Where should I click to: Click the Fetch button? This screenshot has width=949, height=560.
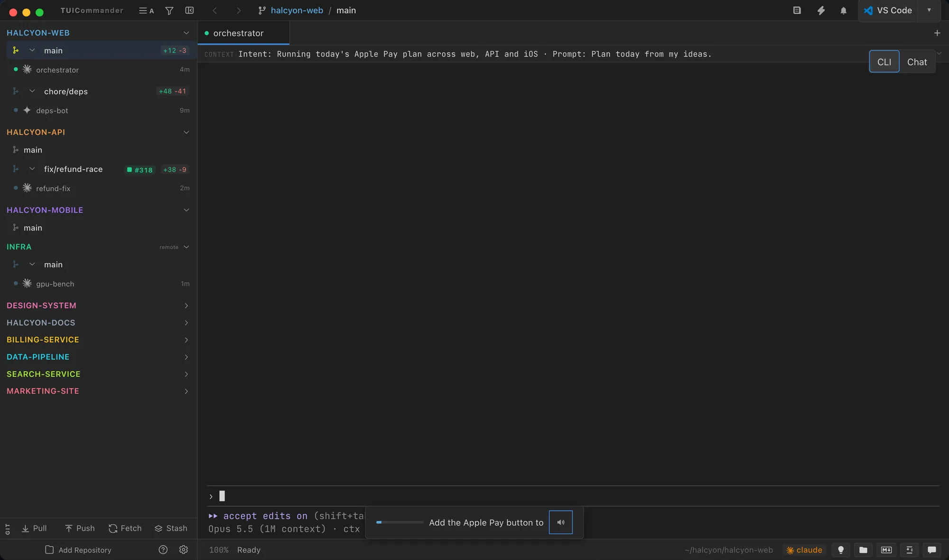[x=125, y=528]
